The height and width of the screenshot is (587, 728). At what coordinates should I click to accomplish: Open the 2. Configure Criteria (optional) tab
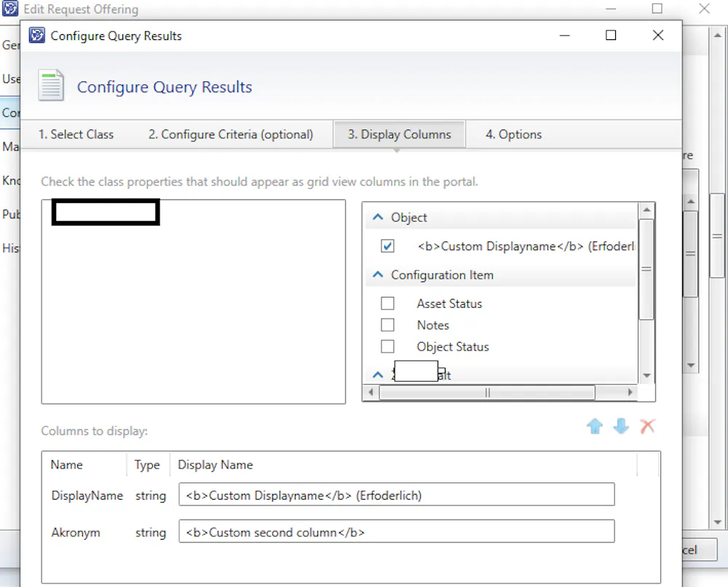(x=231, y=135)
